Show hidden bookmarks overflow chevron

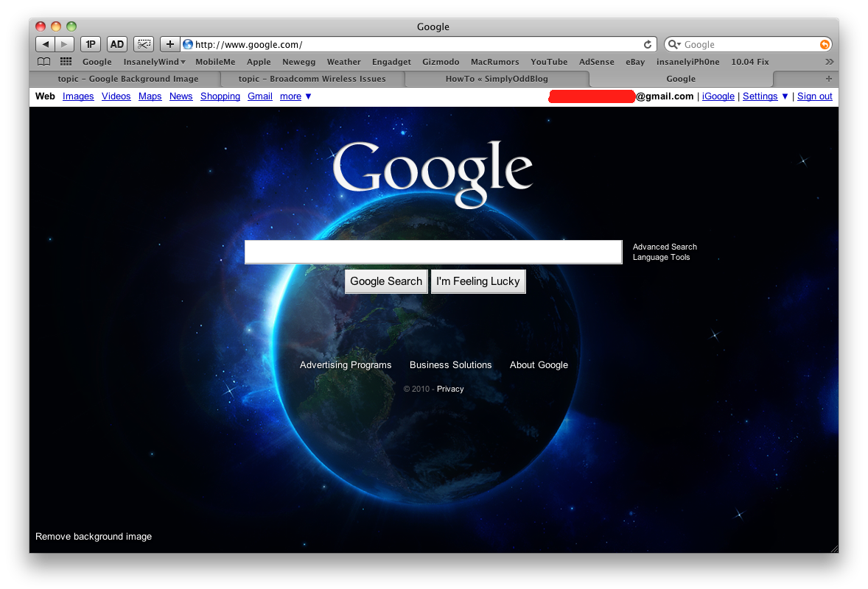829,61
